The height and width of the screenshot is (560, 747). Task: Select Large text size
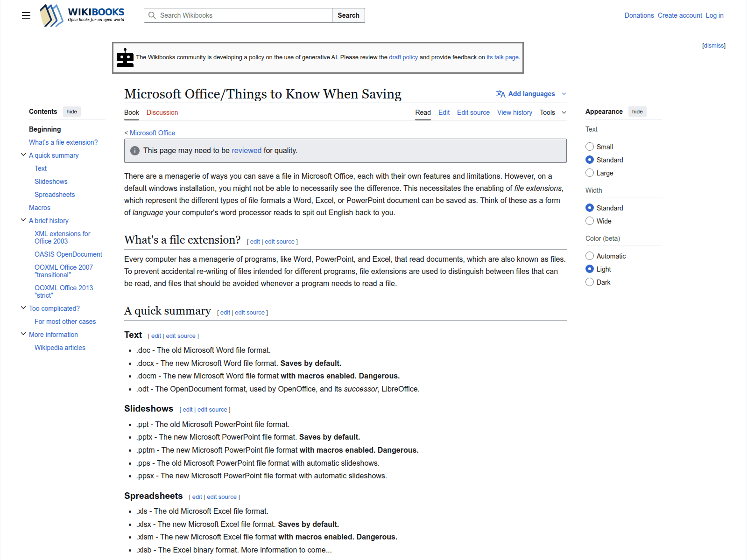(x=590, y=173)
